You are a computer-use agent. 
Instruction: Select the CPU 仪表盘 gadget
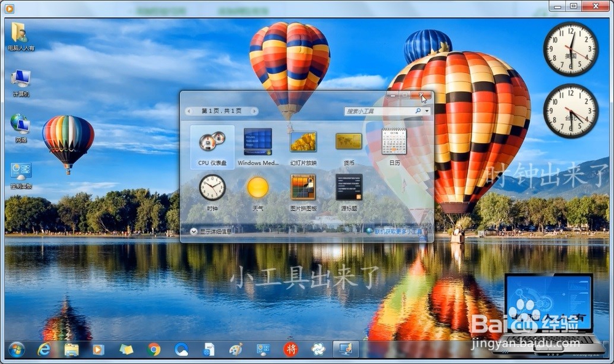[x=212, y=147]
